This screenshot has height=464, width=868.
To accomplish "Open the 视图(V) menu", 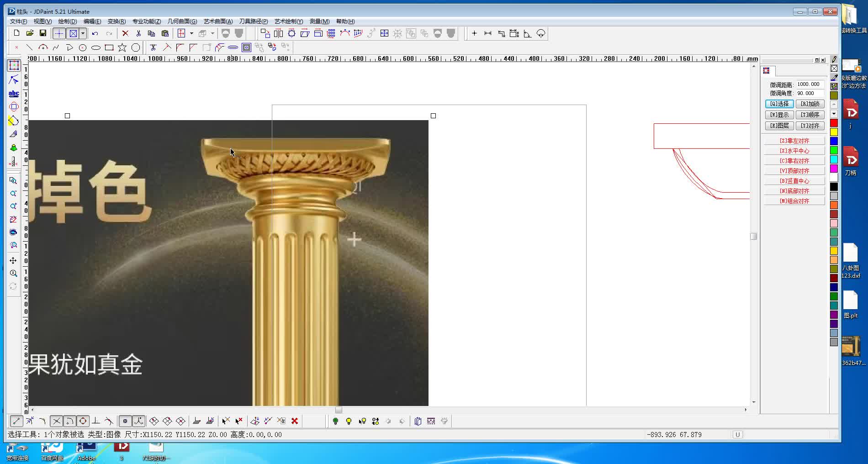I will pyautogui.click(x=42, y=21).
